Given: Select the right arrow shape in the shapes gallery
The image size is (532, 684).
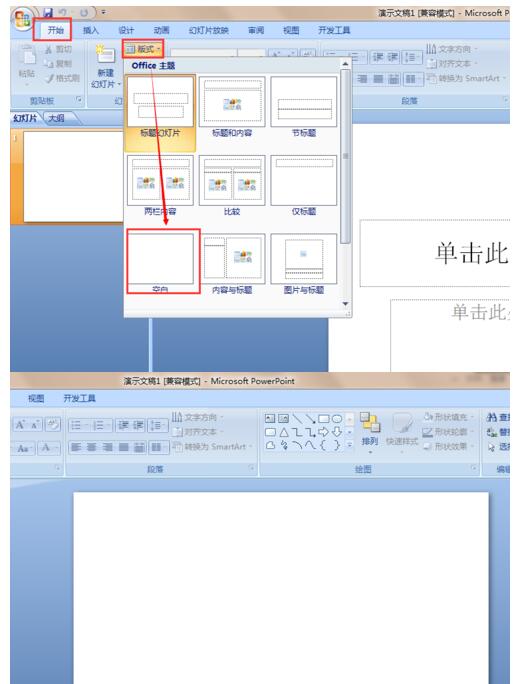Looking at the screenshot, I should coord(323,432).
